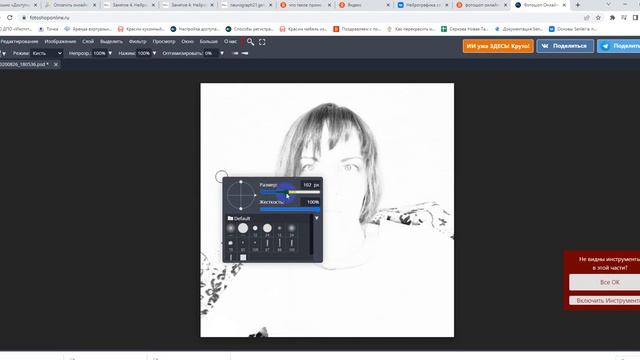This screenshot has width=640, height=360.
Task: Open a new browser tab
Action: click(x=578, y=5)
